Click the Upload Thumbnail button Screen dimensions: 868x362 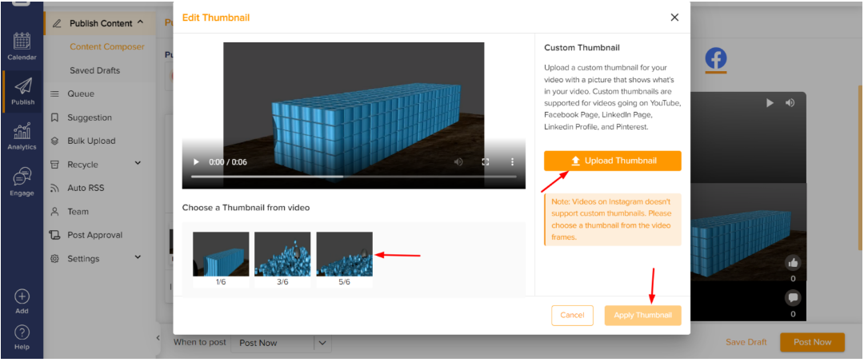612,161
